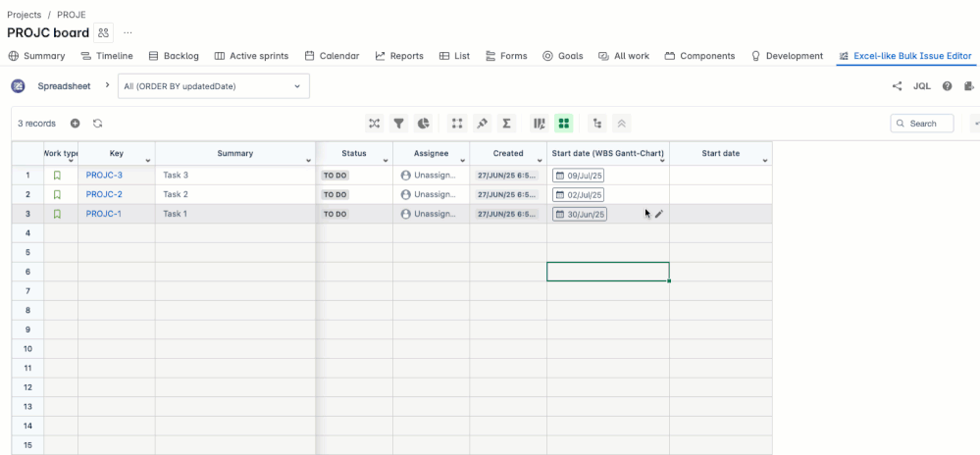Viewport: 980px width, 455px height.
Task: Switch to the Timeline tab
Action: click(107, 56)
